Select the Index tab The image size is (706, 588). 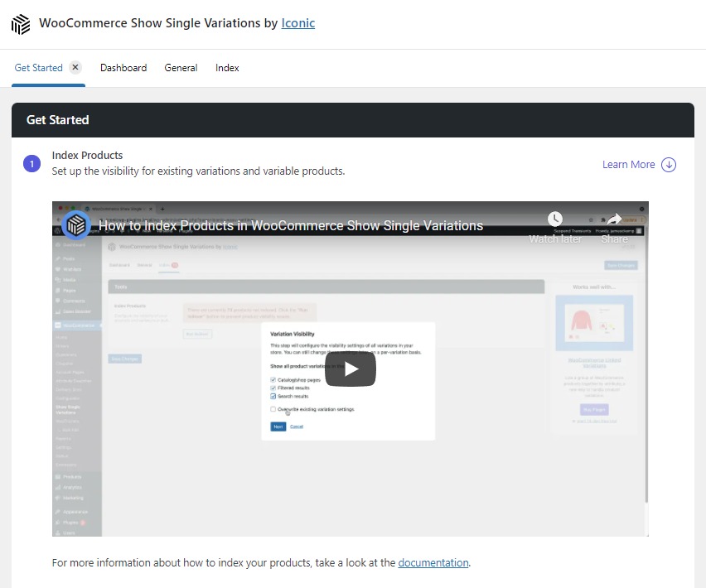tap(226, 67)
